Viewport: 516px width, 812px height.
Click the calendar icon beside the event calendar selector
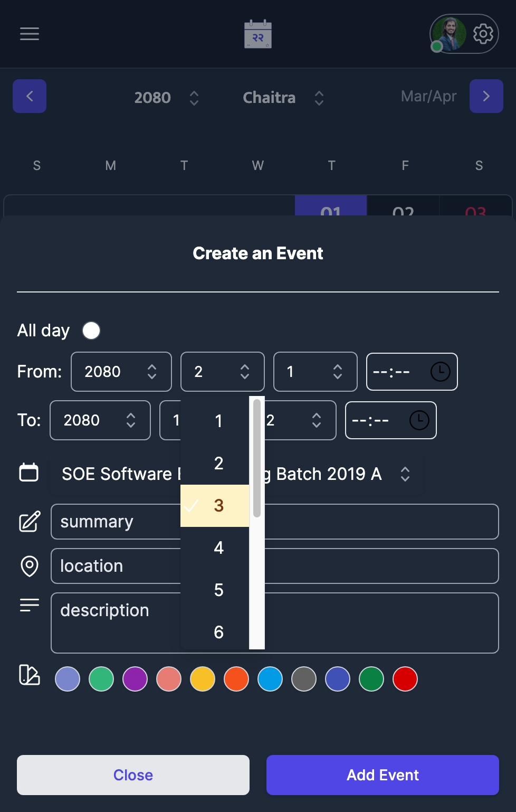pos(29,473)
